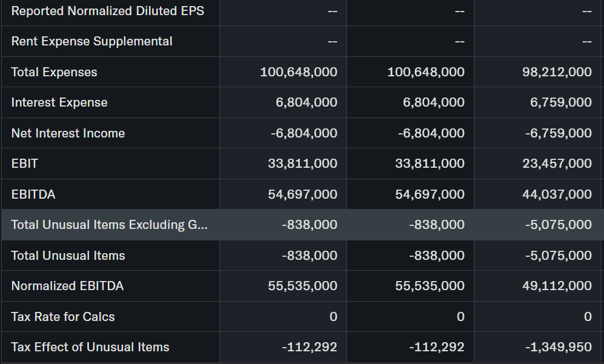The width and height of the screenshot is (604, 364).
Task: Click the -6,759,000 Net Interest Income value
Action: 559,133
